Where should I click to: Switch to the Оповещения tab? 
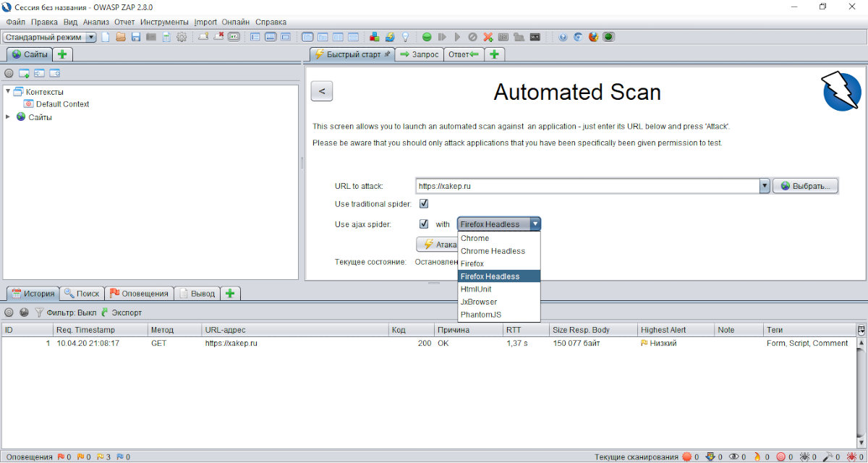coord(139,293)
